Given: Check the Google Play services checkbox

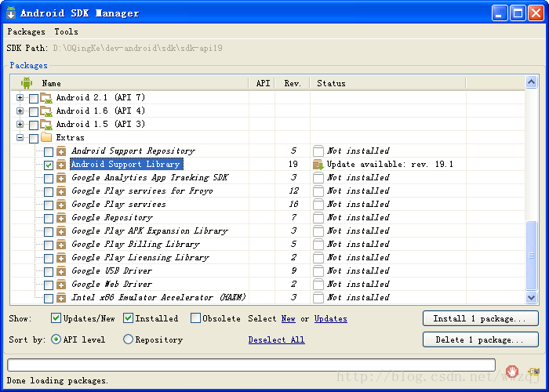Looking at the screenshot, I should (49, 205).
